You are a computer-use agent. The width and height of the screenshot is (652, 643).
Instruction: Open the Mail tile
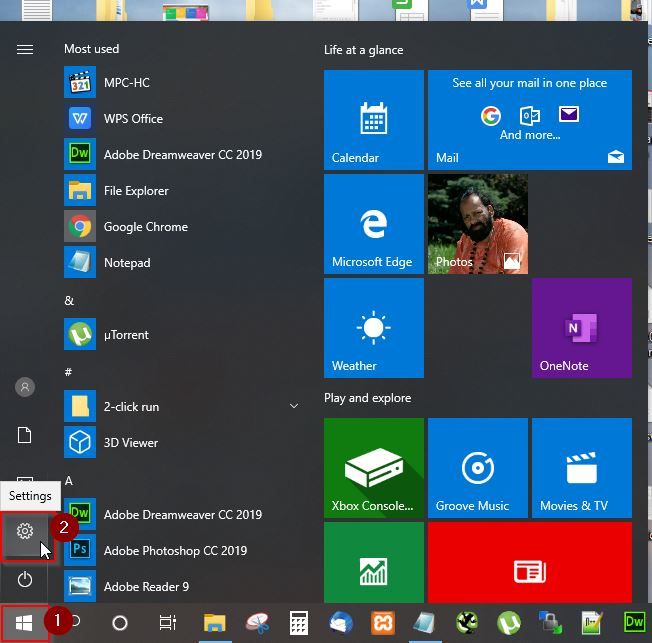530,120
